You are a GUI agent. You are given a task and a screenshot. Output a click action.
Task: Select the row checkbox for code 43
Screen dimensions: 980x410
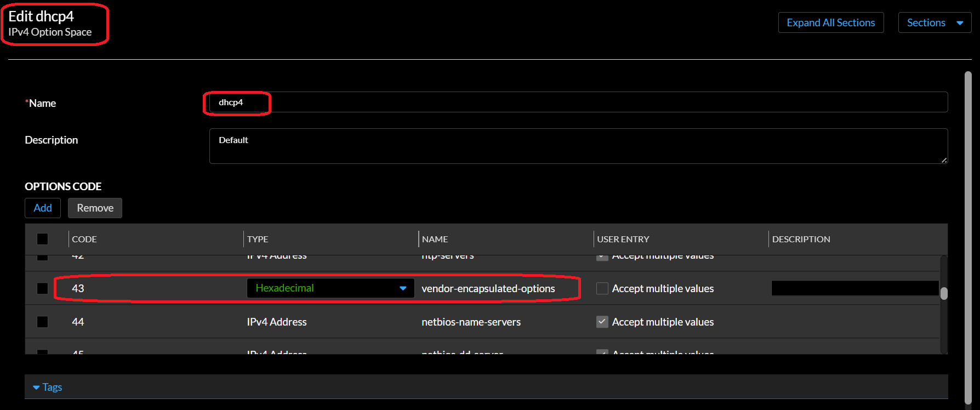42,288
